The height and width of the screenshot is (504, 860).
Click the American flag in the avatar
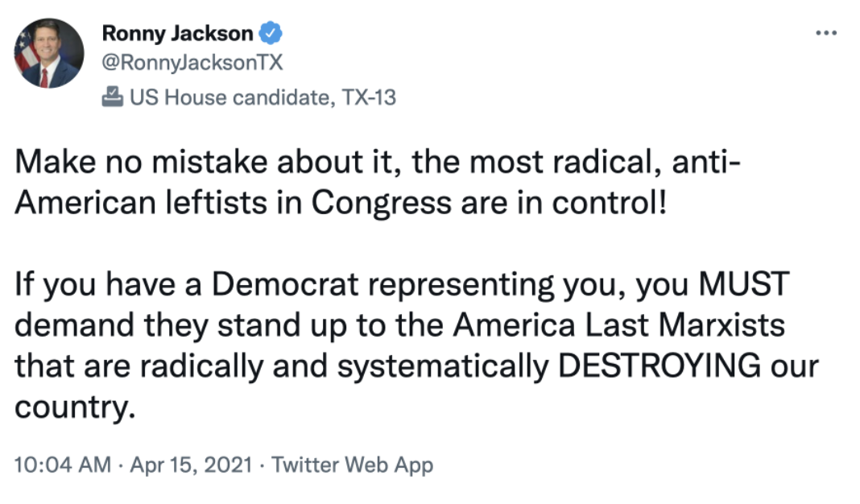click(26, 52)
